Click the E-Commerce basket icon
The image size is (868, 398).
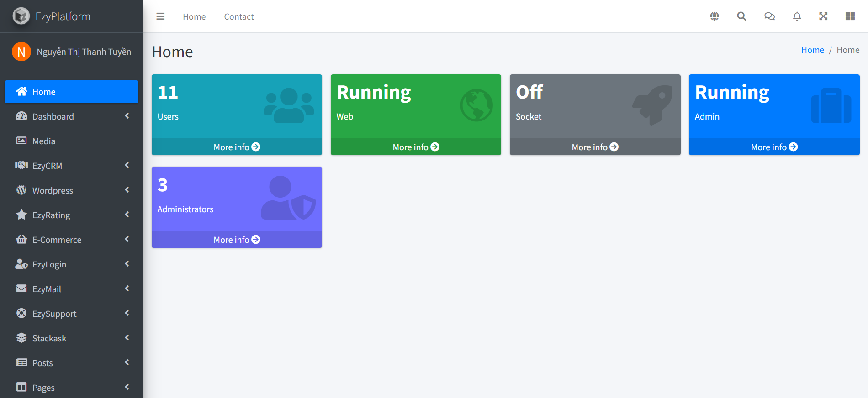point(21,239)
